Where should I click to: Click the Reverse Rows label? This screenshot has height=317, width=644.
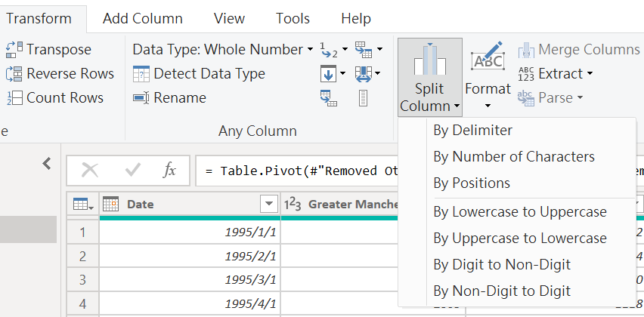point(70,74)
